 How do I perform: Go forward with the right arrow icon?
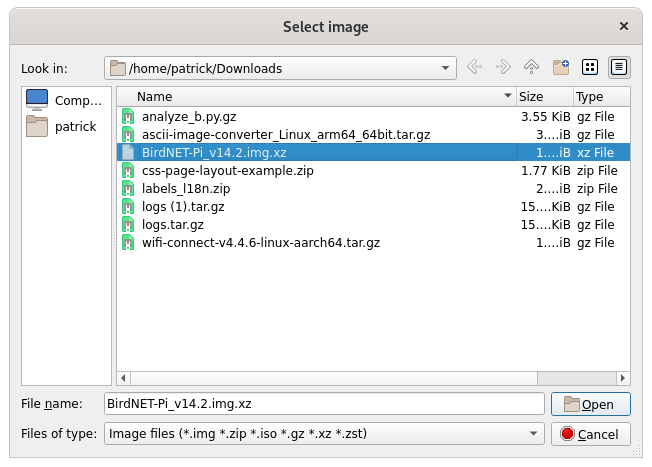tap(503, 67)
